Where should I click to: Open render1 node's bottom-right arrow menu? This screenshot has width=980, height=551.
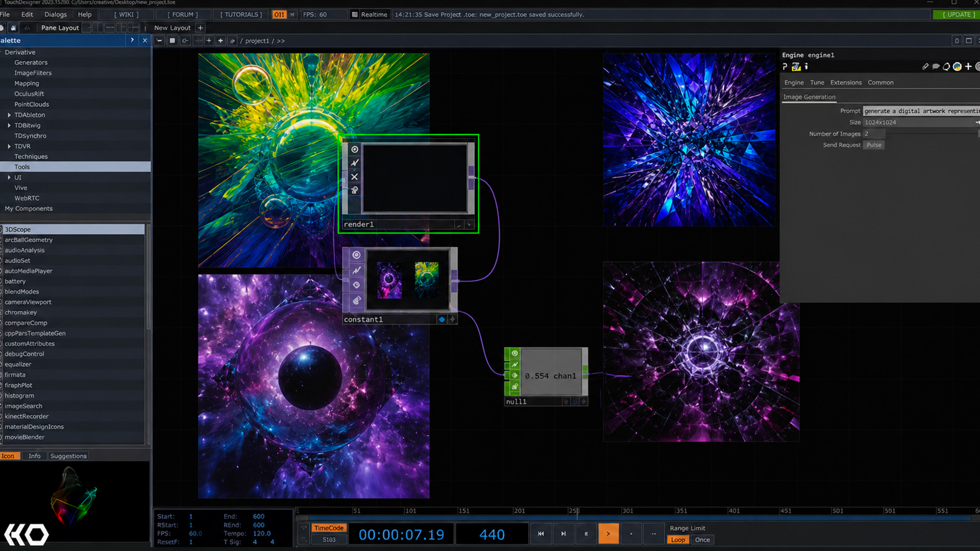tap(469, 224)
